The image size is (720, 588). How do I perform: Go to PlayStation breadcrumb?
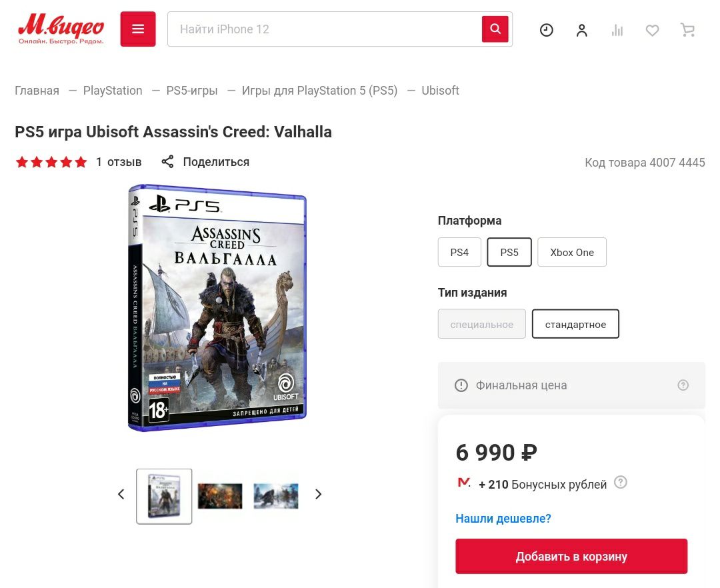point(113,91)
